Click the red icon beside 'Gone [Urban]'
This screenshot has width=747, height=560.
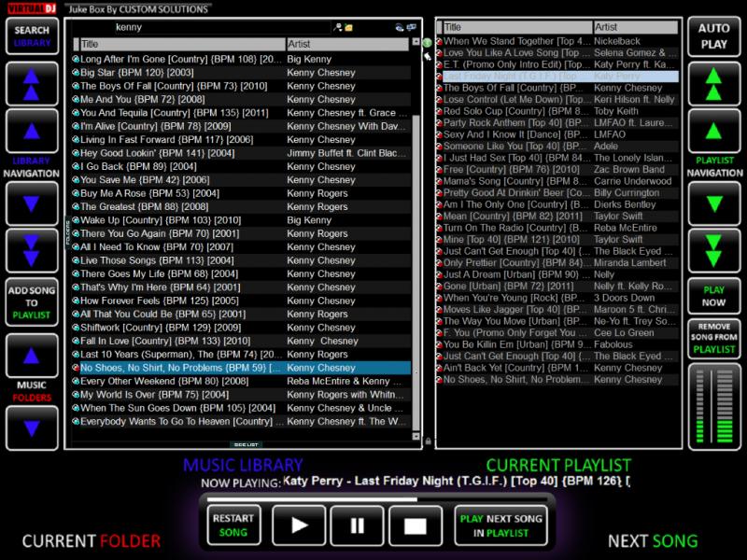[440, 287]
